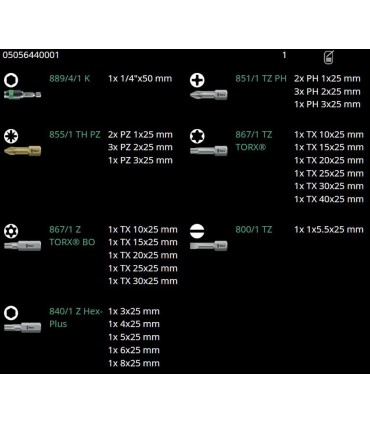Select the text 3x PH 2x25 mm
This screenshot has width=370, height=423.
pos(327,91)
